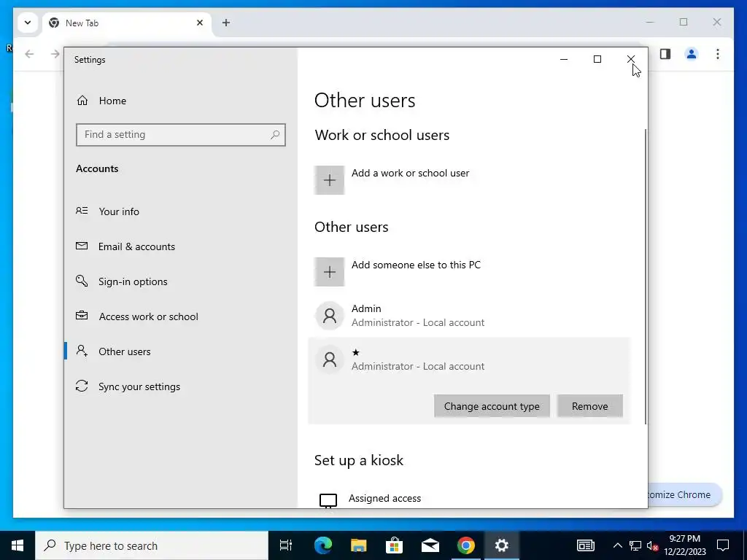Click the briefcase icon for Access work
747x560 pixels.
[82, 316]
